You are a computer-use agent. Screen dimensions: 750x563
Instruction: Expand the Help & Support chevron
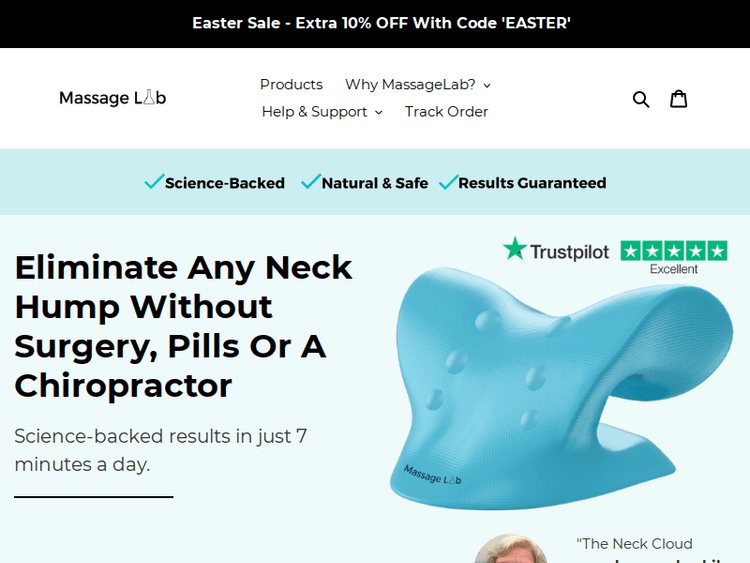tap(379, 113)
